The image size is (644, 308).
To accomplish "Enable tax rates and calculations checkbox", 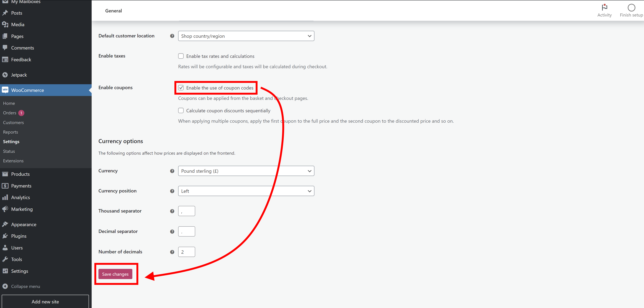I will 181,56.
